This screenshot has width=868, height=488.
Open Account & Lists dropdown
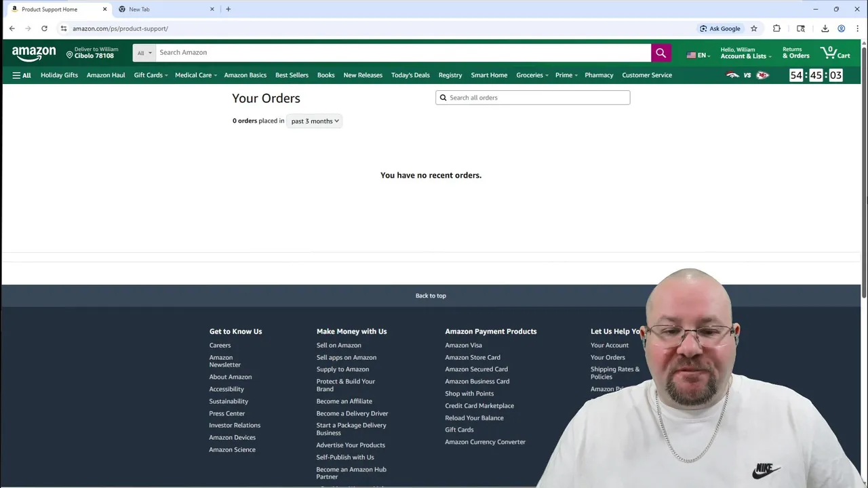(746, 53)
